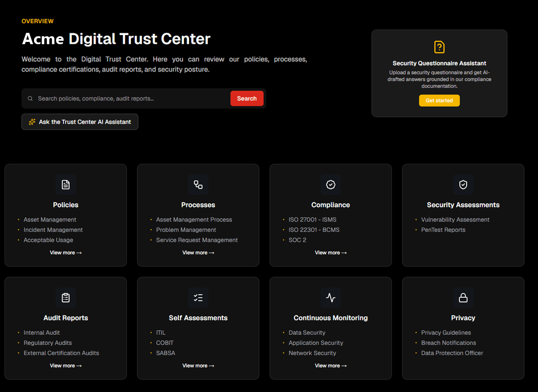Screen dimensions: 538x392
Task: Open View more under Self Assessments
Action: click(x=198, y=365)
